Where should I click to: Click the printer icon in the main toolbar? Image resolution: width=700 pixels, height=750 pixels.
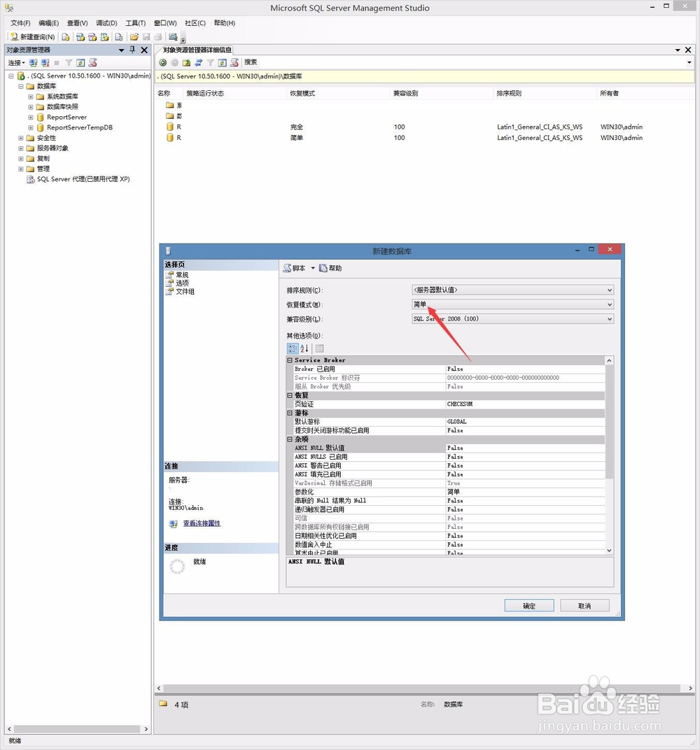158,37
